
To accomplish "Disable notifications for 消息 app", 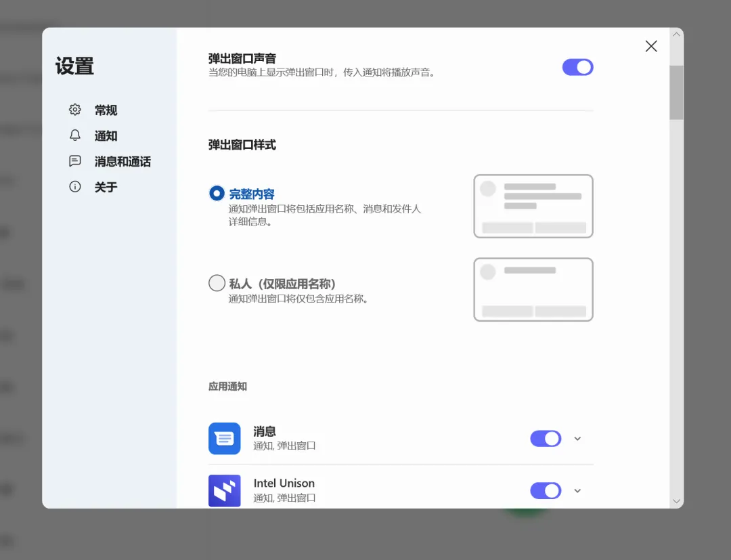I will click(546, 438).
